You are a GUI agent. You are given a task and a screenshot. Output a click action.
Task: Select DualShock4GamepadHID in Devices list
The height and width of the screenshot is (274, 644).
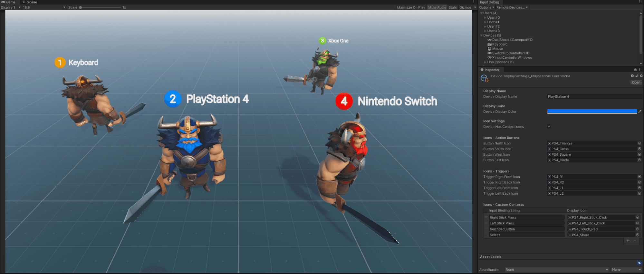tap(512, 40)
